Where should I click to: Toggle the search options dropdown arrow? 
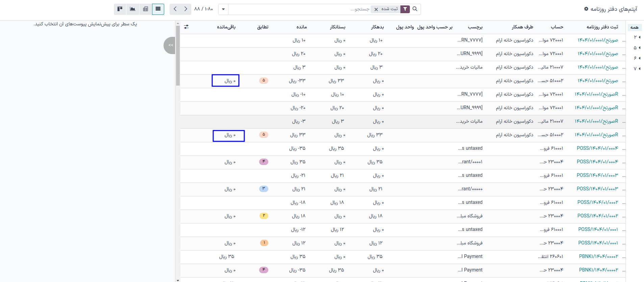(x=223, y=9)
